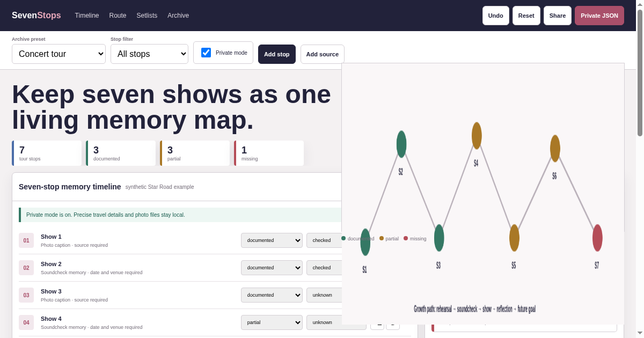Click the Private mode is on notice
644x338 pixels.
point(181,215)
